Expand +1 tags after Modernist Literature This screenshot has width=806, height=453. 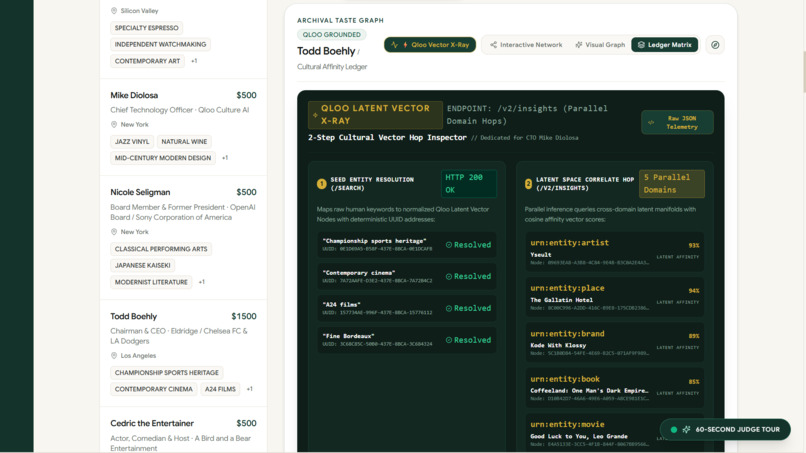point(202,282)
